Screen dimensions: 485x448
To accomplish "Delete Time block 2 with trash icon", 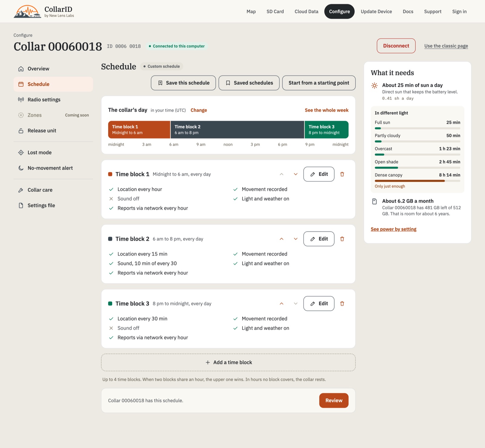I will click(342, 239).
